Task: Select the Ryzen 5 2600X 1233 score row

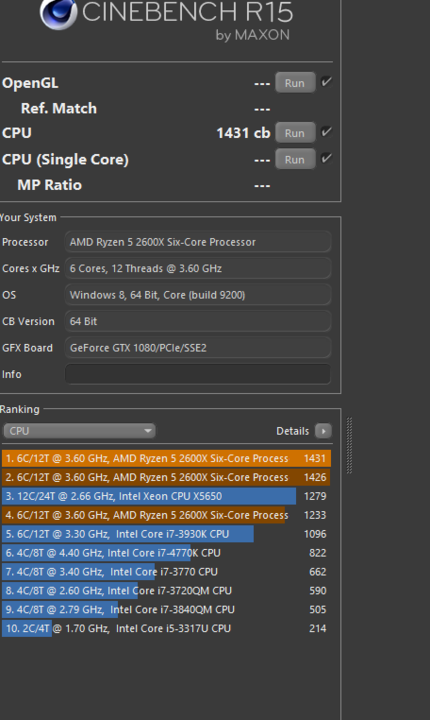Action: 166,515
